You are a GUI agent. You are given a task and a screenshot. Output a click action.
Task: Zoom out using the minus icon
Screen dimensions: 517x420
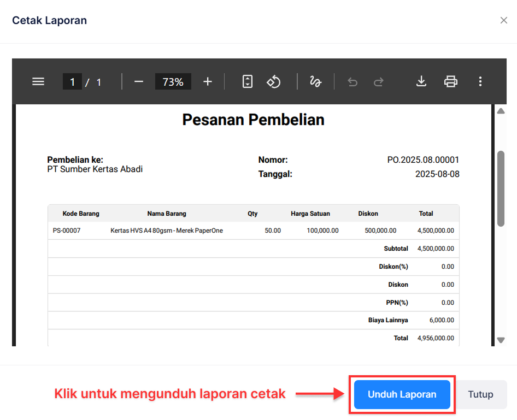(138, 81)
